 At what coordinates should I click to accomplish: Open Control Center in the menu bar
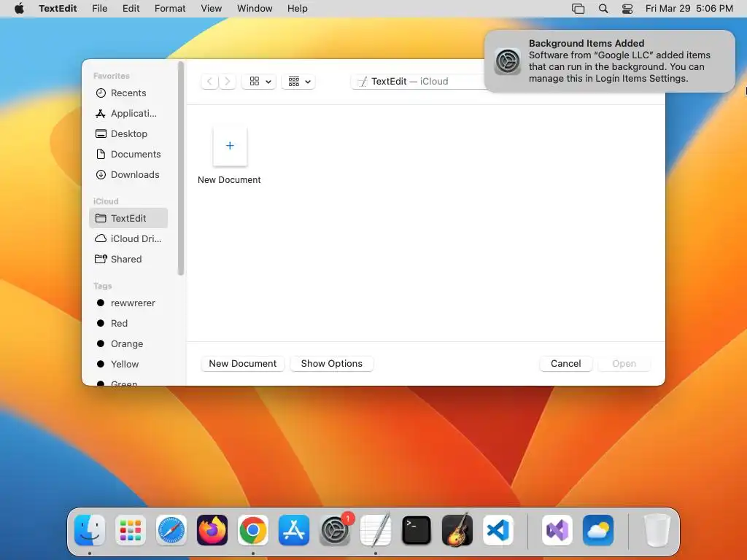tap(627, 9)
